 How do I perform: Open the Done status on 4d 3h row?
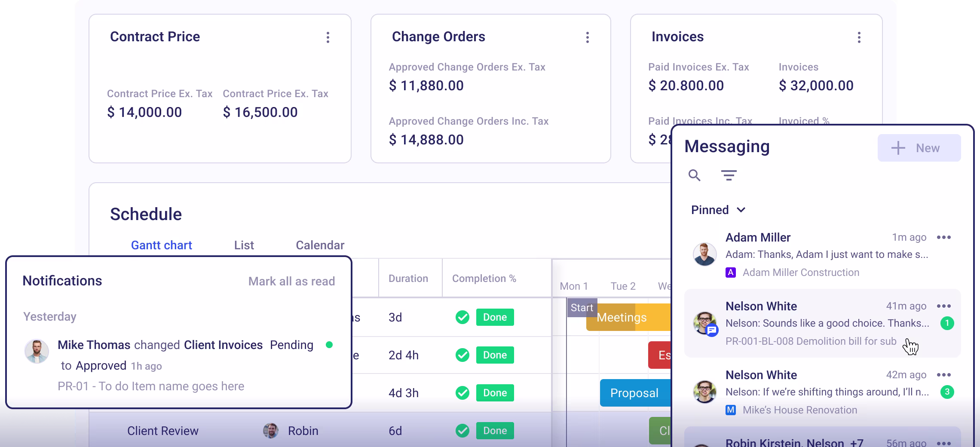point(495,393)
